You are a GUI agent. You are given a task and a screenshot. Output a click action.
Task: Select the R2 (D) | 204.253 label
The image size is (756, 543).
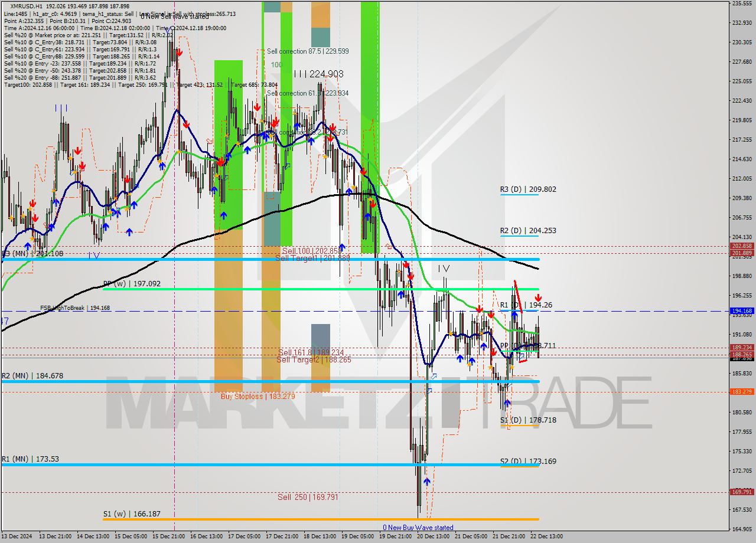(528, 231)
